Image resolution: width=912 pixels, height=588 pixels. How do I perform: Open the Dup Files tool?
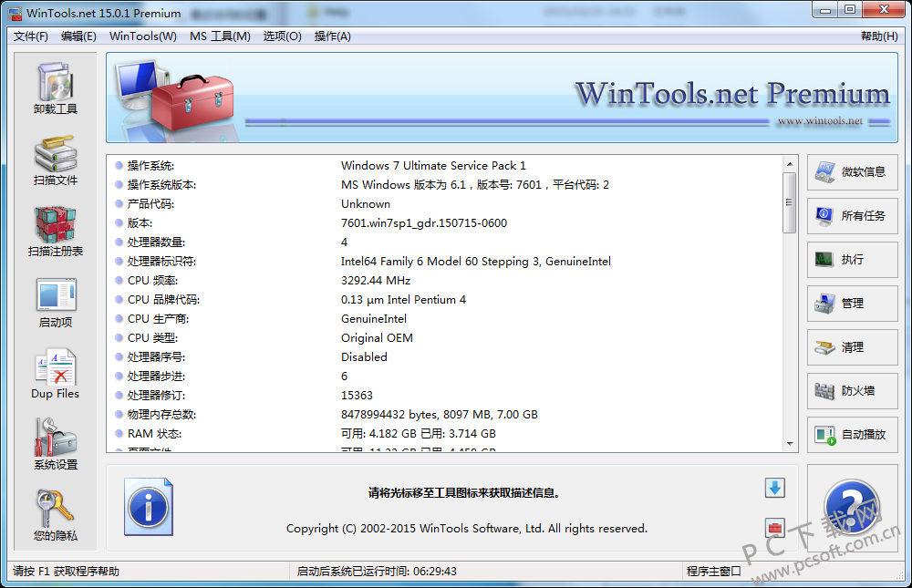coord(56,374)
